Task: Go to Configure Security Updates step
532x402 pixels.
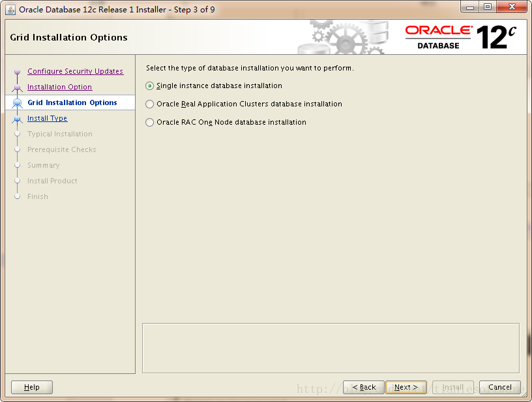Action: click(x=76, y=71)
